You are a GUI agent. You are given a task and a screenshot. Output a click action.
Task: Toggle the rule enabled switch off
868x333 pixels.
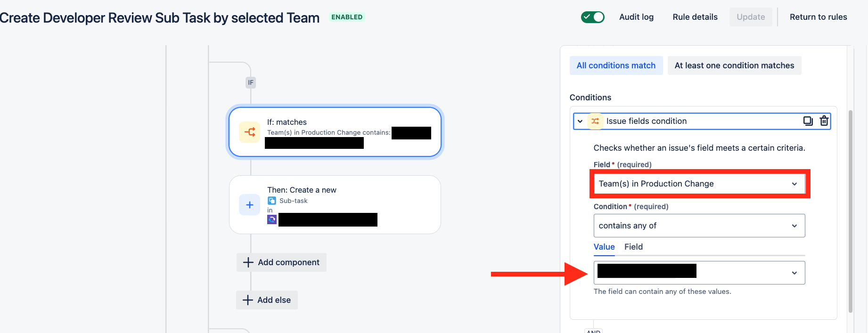point(593,17)
